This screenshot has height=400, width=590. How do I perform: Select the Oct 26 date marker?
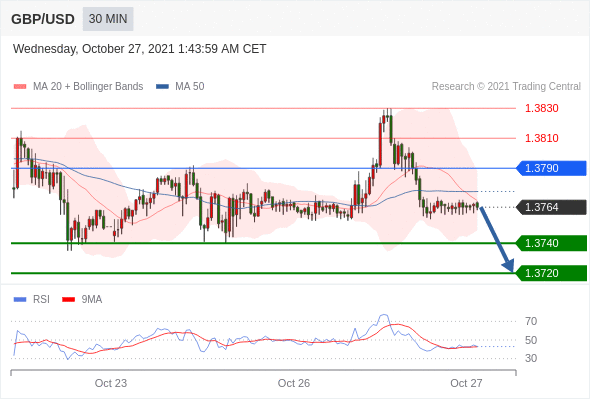coord(293,383)
